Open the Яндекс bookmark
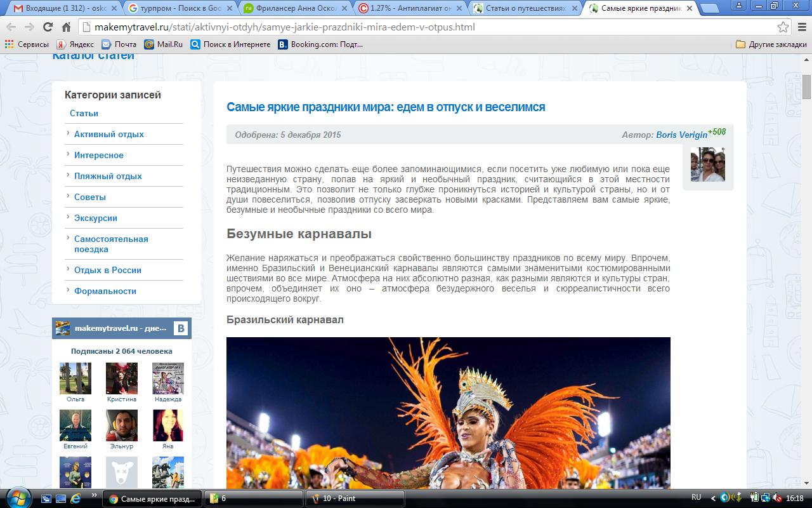This screenshot has height=508, width=812. tap(75, 44)
